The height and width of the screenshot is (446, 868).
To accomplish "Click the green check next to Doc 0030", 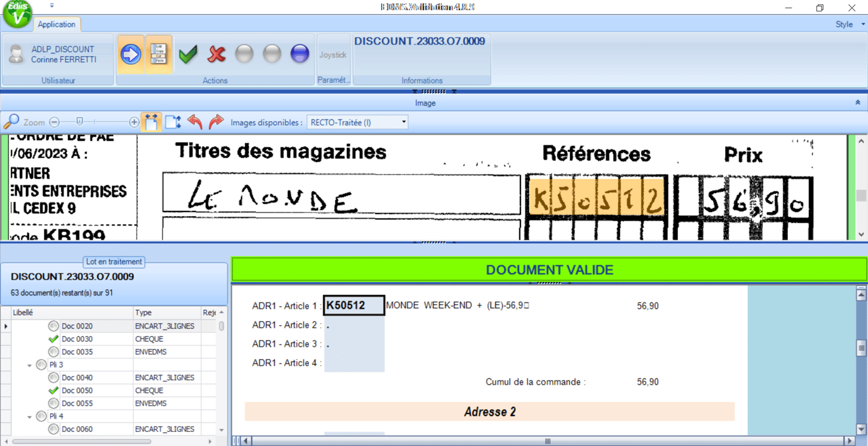I will click(x=54, y=339).
